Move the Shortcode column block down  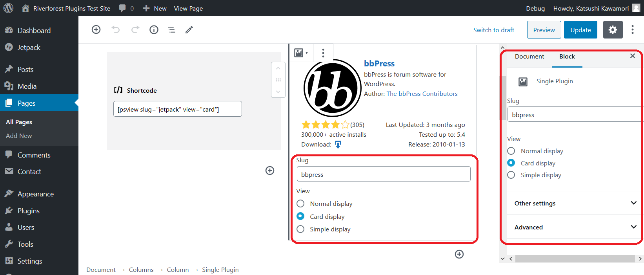point(278,92)
